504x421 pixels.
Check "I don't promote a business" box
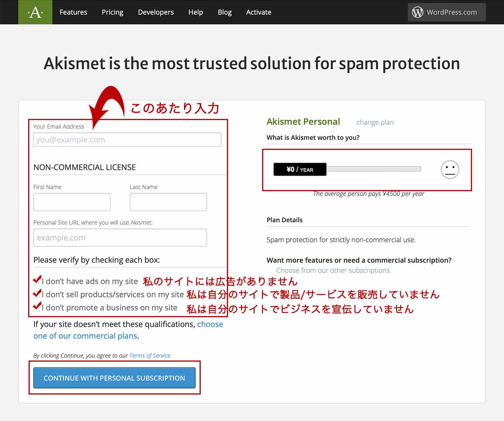[37, 308]
